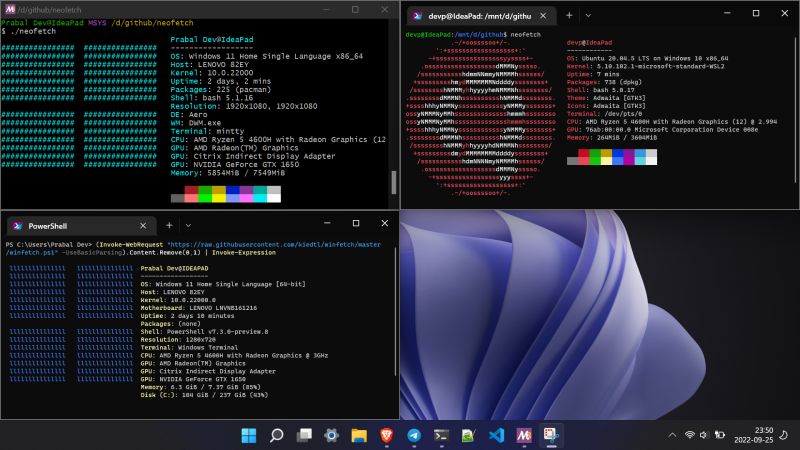
Task: Switch to MSYS2 mintty taskbar icon
Action: [524, 435]
